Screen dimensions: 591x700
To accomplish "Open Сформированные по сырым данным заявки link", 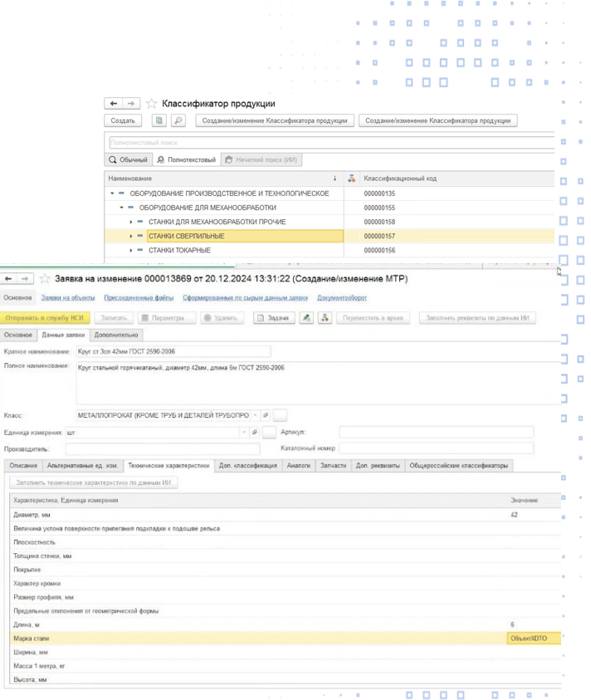I will tap(245, 298).
